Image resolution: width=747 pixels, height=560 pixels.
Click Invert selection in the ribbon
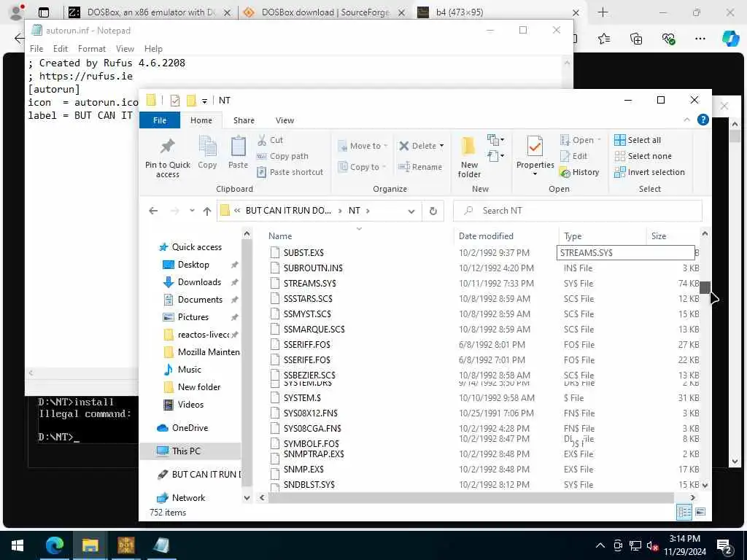pos(649,172)
